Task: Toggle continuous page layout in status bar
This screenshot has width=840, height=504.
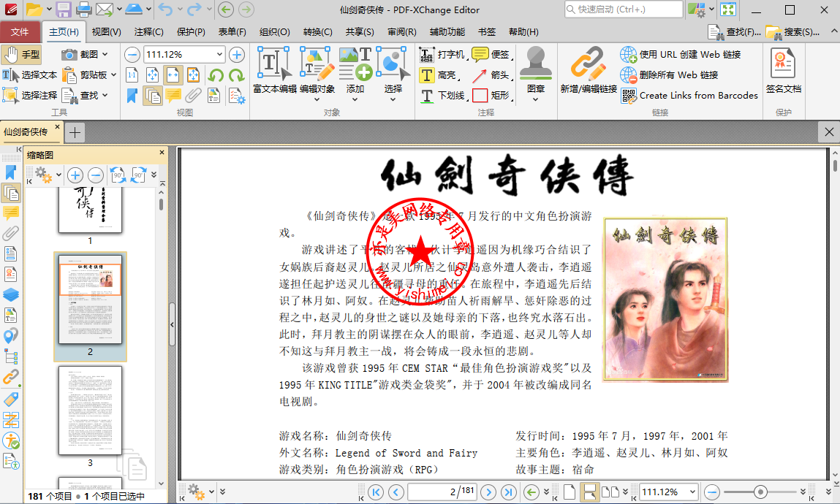Action: point(590,492)
